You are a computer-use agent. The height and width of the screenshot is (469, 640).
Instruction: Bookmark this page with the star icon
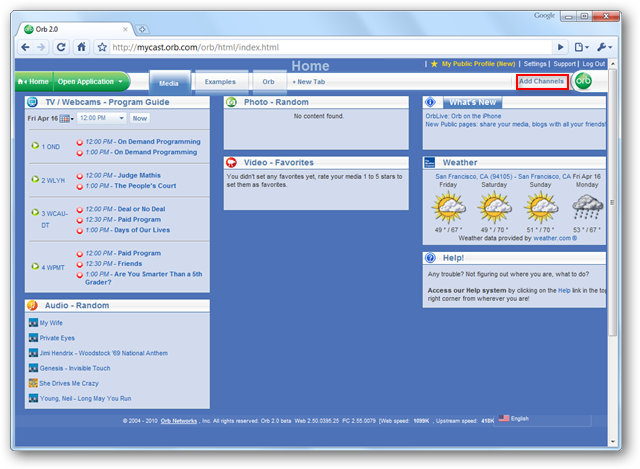click(x=102, y=47)
